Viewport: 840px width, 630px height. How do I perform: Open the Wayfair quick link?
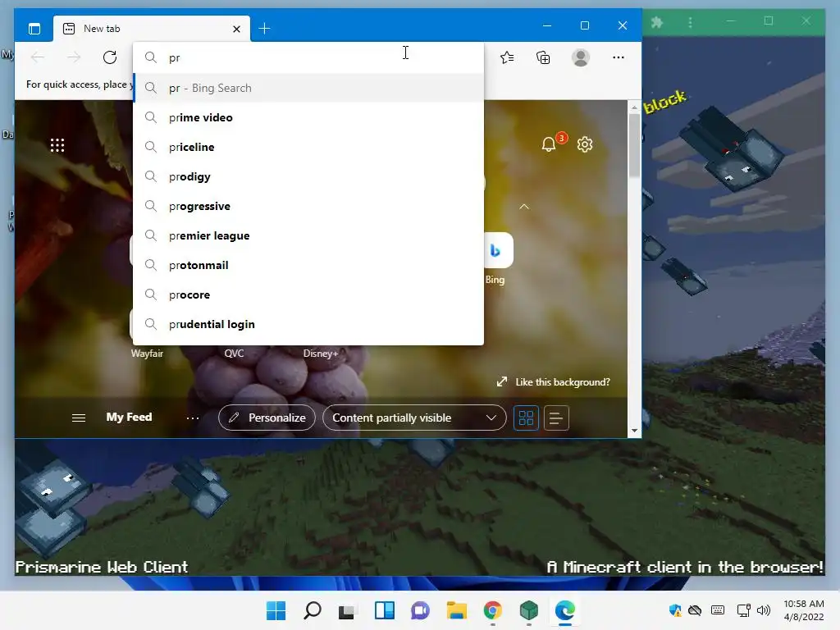146,354
